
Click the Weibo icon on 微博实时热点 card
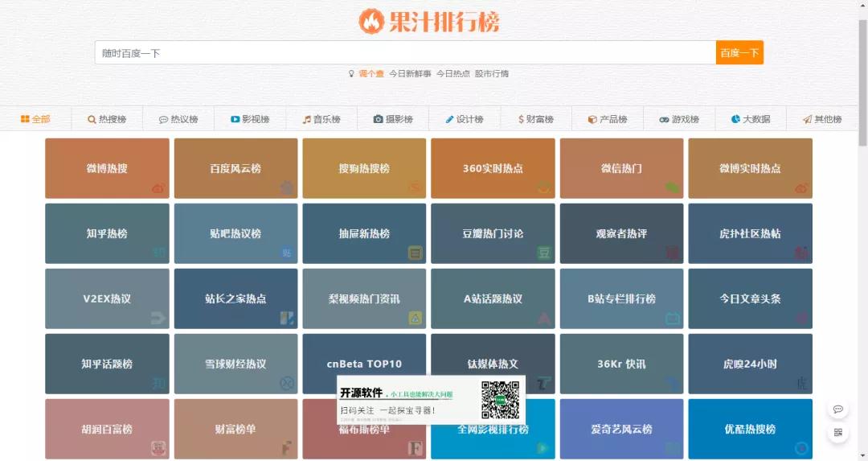click(801, 188)
